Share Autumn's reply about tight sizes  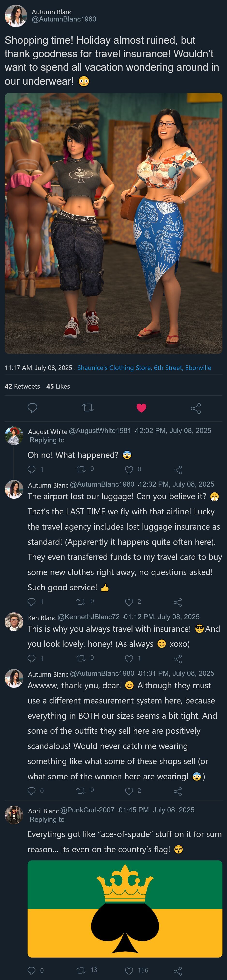point(177,791)
